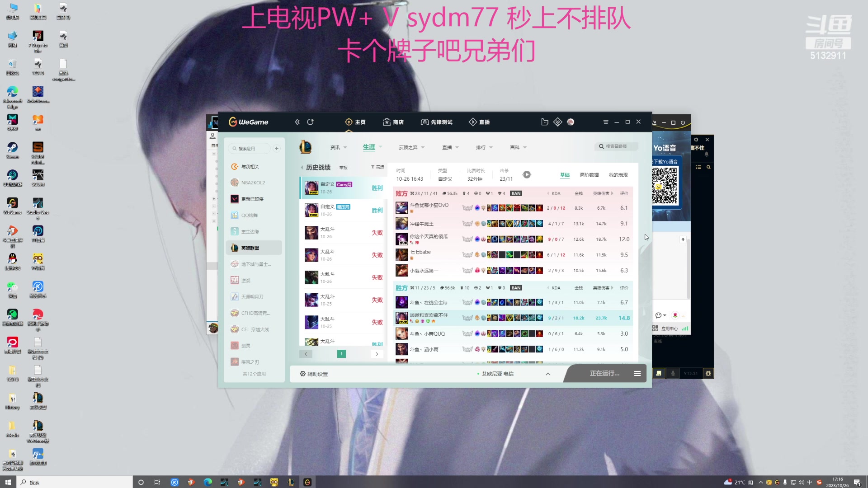The image size is (868, 488).
Task: Open the 排行 dropdown menu
Action: (x=484, y=147)
